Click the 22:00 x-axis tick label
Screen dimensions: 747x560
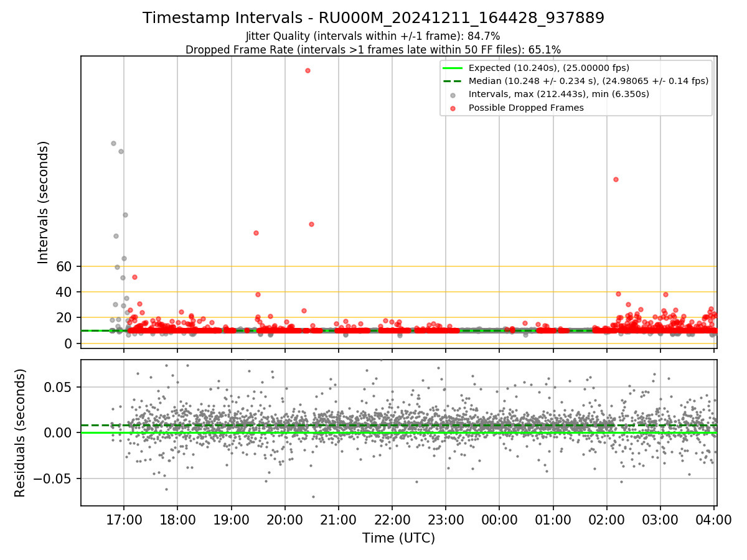click(392, 519)
